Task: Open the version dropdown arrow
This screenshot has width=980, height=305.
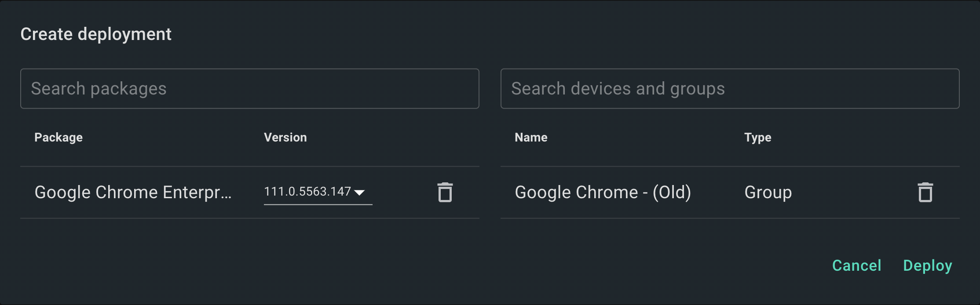Action: [x=359, y=192]
